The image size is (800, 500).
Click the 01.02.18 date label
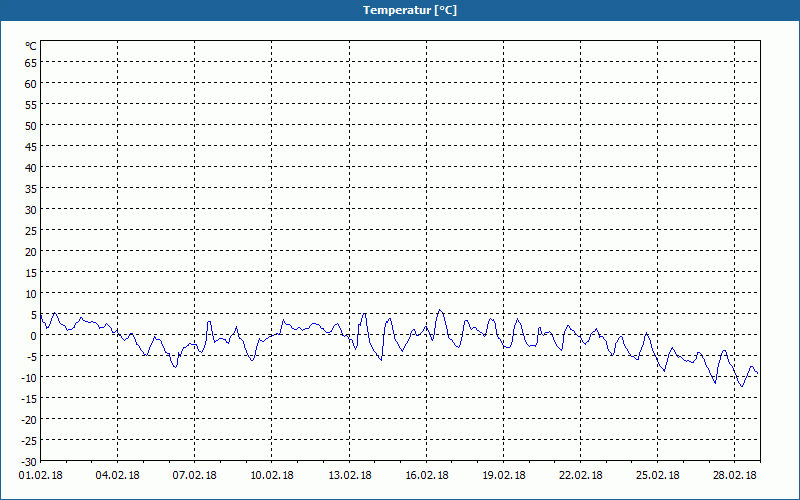point(41,476)
